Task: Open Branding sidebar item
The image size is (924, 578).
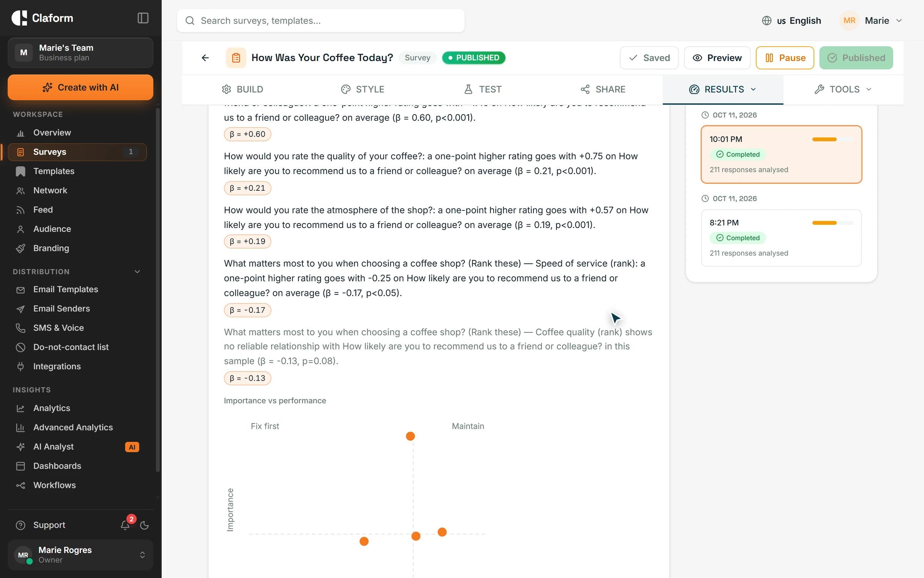Action: click(77, 248)
